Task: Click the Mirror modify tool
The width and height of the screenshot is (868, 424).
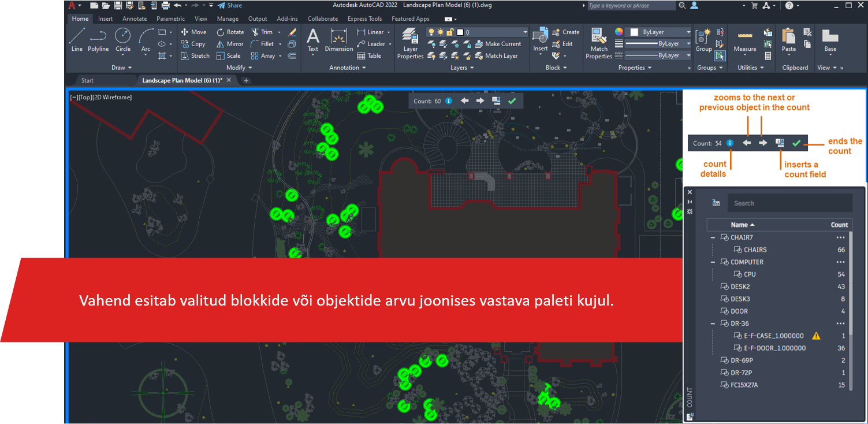Action: (x=229, y=44)
